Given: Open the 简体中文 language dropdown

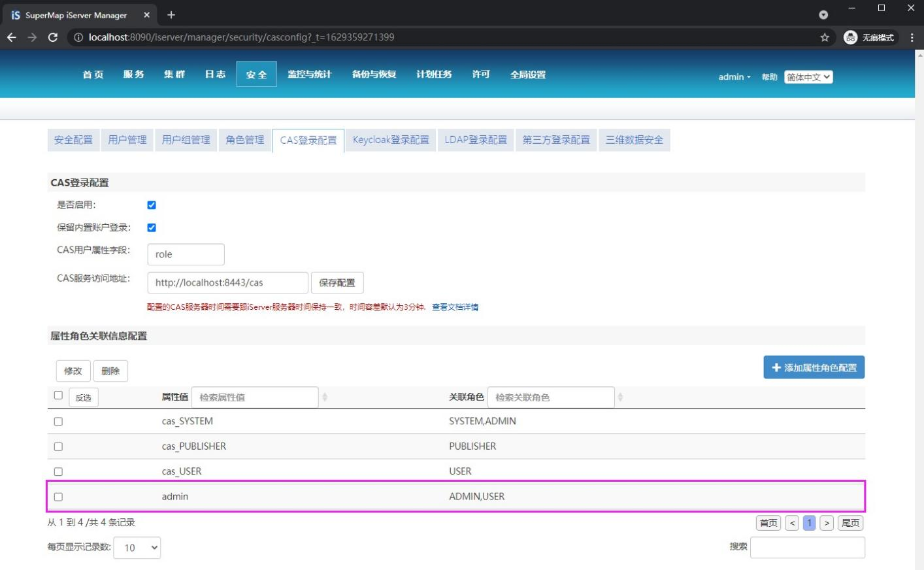Looking at the screenshot, I should tap(808, 77).
